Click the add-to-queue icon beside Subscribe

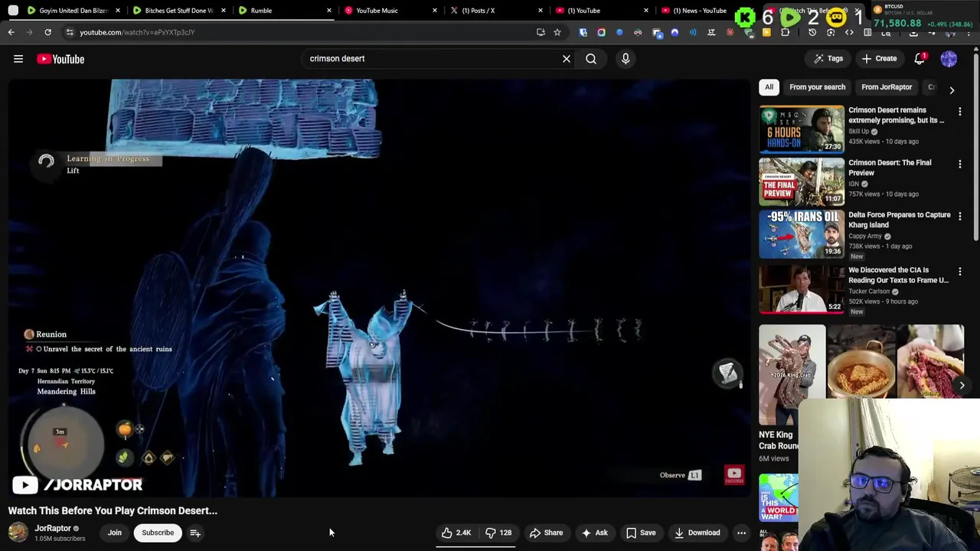(x=195, y=533)
